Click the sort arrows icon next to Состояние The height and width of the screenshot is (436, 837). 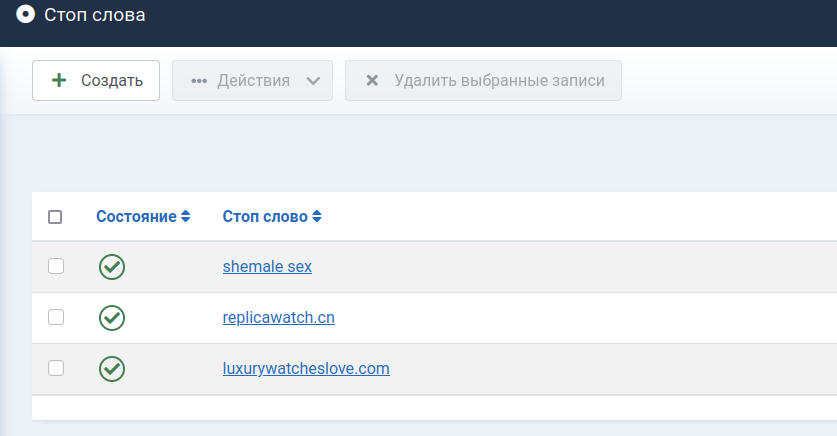coord(185,216)
